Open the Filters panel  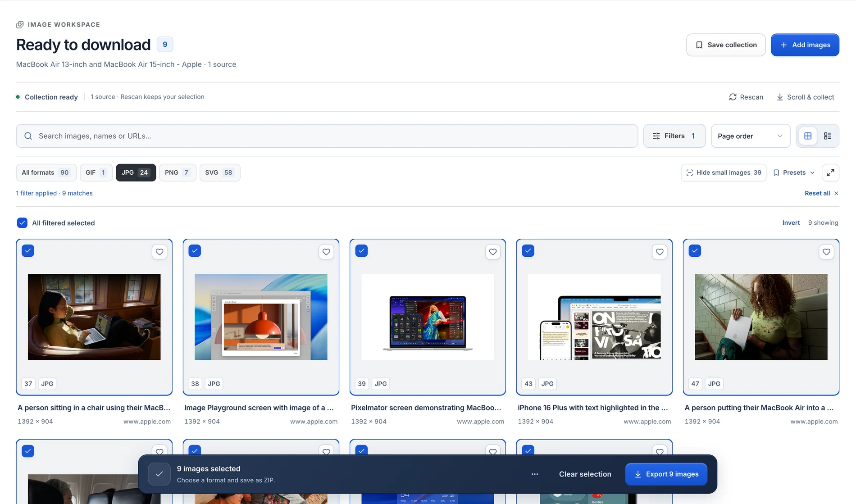(674, 136)
